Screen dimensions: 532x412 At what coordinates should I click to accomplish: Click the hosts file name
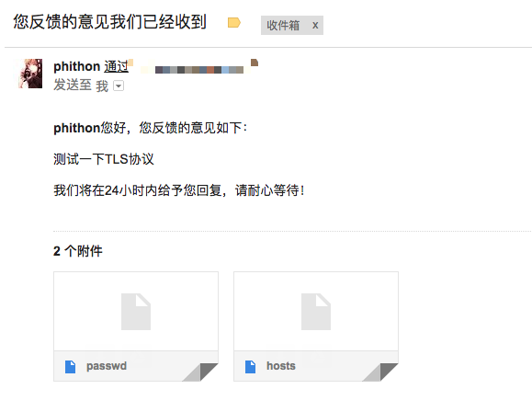click(x=281, y=366)
